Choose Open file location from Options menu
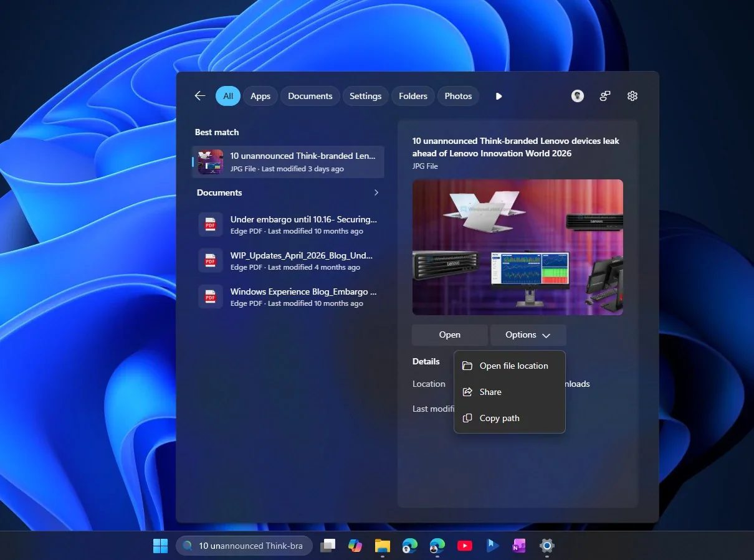Image resolution: width=754 pixels, height=560 pixels. point(510,366)
